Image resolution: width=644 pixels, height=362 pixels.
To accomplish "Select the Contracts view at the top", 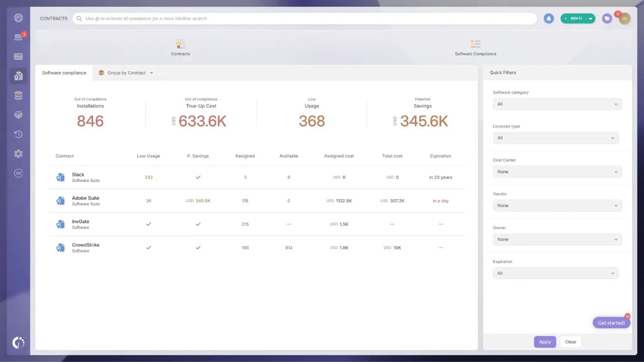I will tap(180, 47).
